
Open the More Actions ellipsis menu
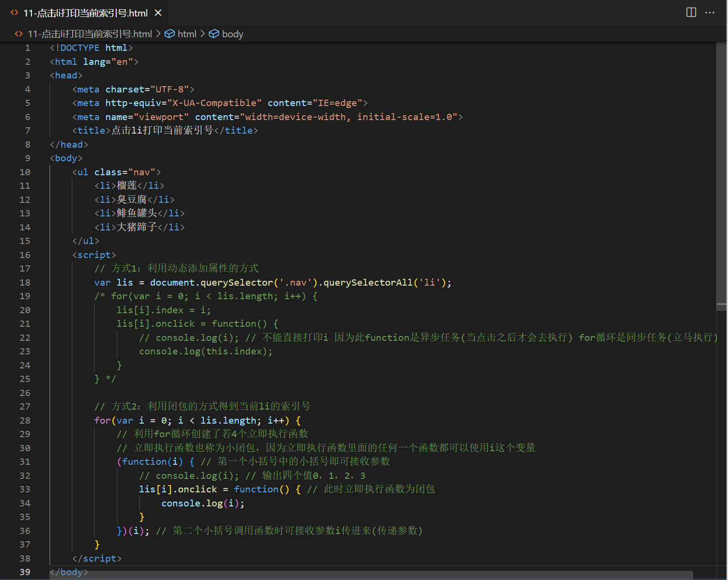click(710, 13)
